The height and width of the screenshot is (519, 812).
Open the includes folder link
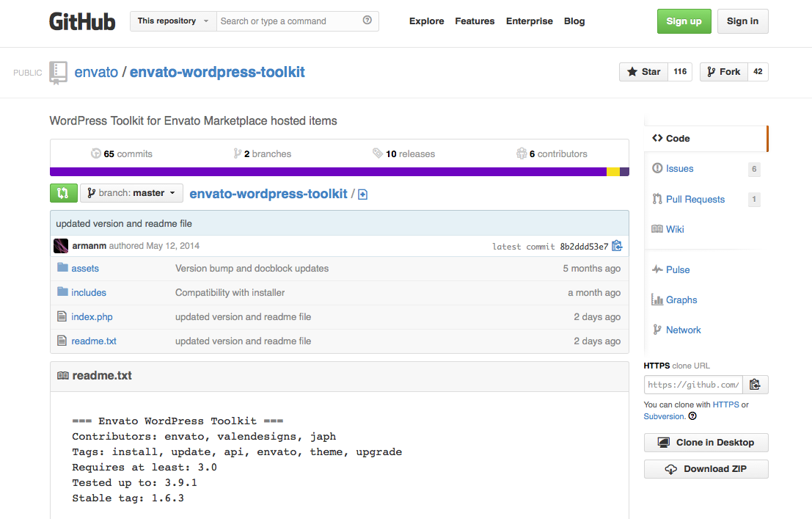[x=89, y=292]
